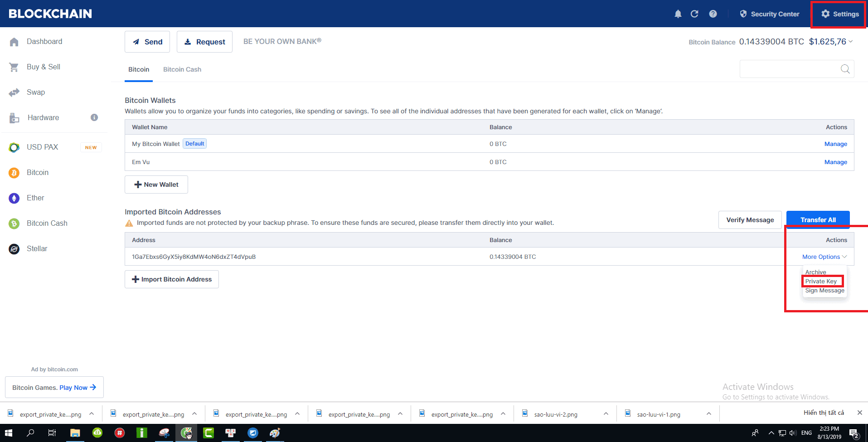
Task: Click the Request button
Action: coord(204,42)
